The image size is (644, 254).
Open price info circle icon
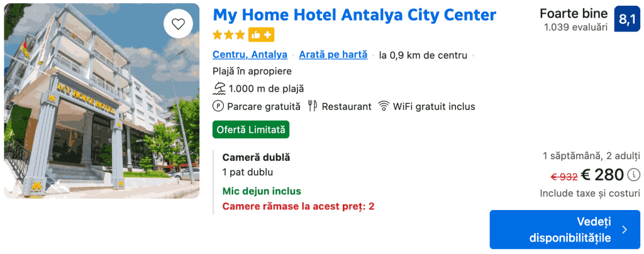(x=634, y=175)
